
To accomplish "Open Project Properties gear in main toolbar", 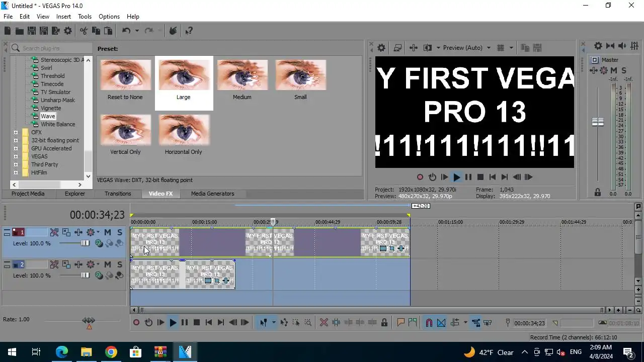I will pyautogui.click(x=68, y=31).
